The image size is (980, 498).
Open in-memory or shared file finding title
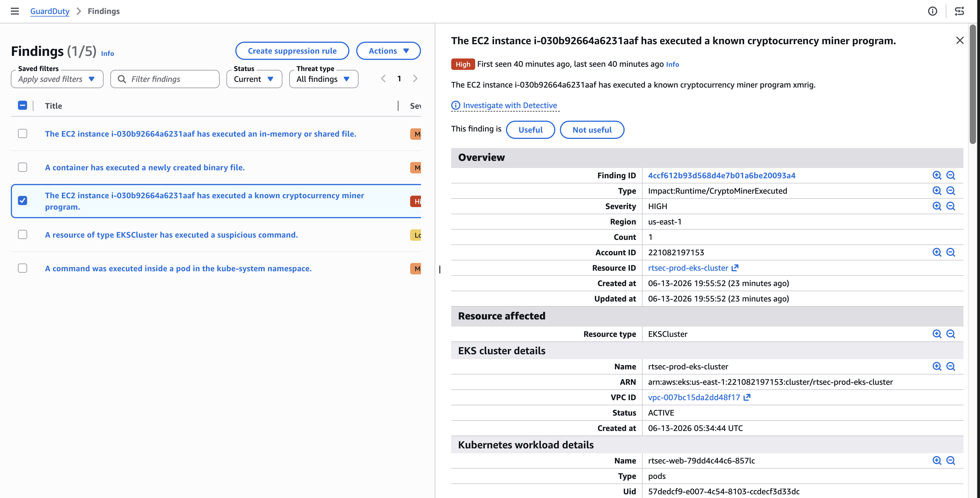pyautogui.click(x=201, y=134)
